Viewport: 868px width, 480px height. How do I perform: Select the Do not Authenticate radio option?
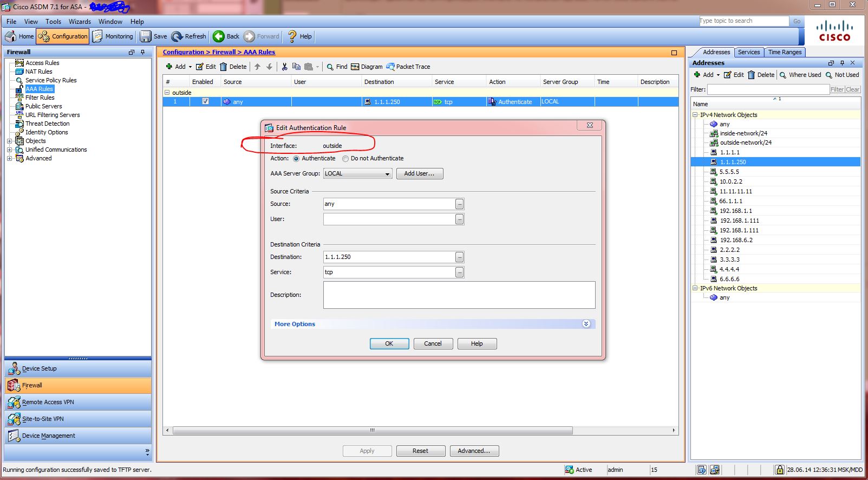pyautogui.click(x=345, y=159)
